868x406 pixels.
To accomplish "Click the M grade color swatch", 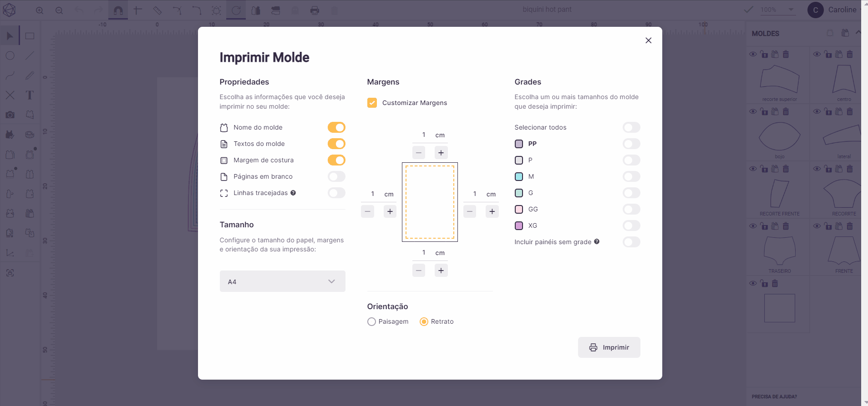I will (x=519, y=177).
